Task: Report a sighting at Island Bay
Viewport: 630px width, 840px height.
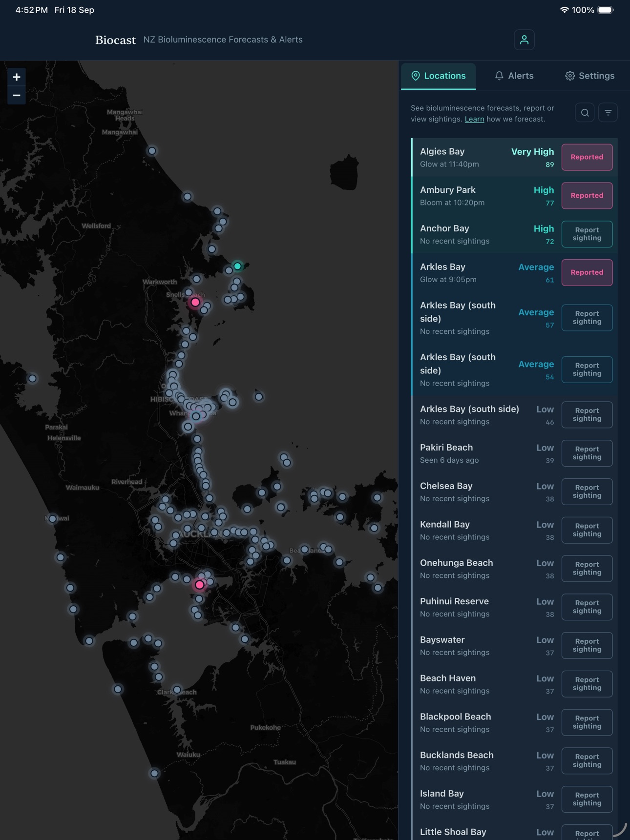Action: click(587, 799)
